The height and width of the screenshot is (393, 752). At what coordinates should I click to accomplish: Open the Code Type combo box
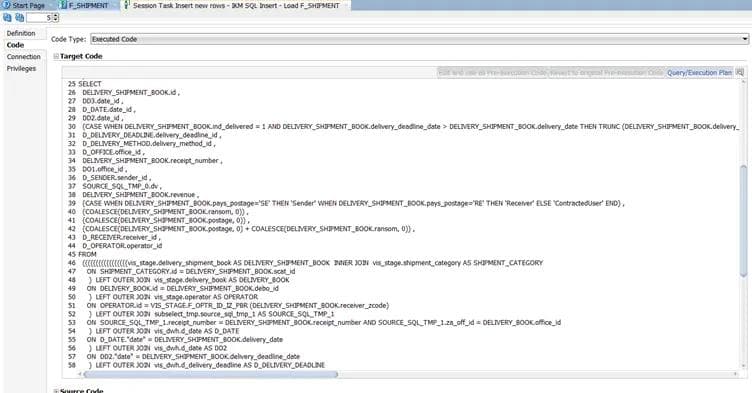(x=420, y=39)
